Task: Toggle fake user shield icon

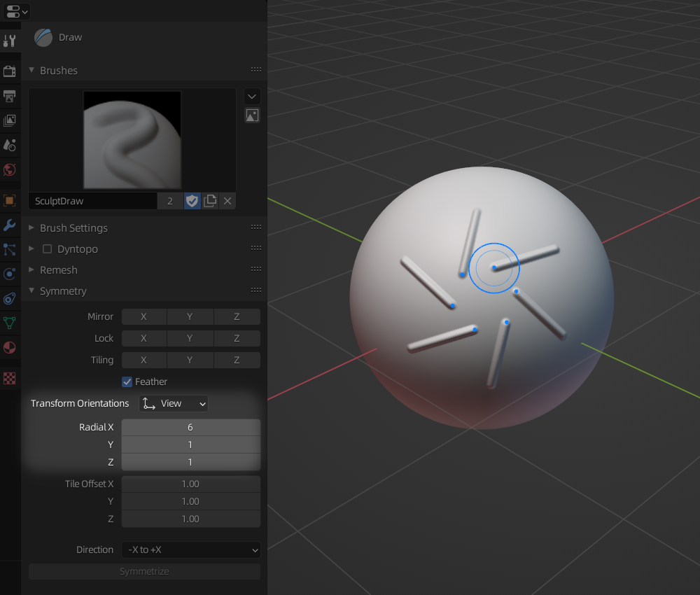Action: 192,201
